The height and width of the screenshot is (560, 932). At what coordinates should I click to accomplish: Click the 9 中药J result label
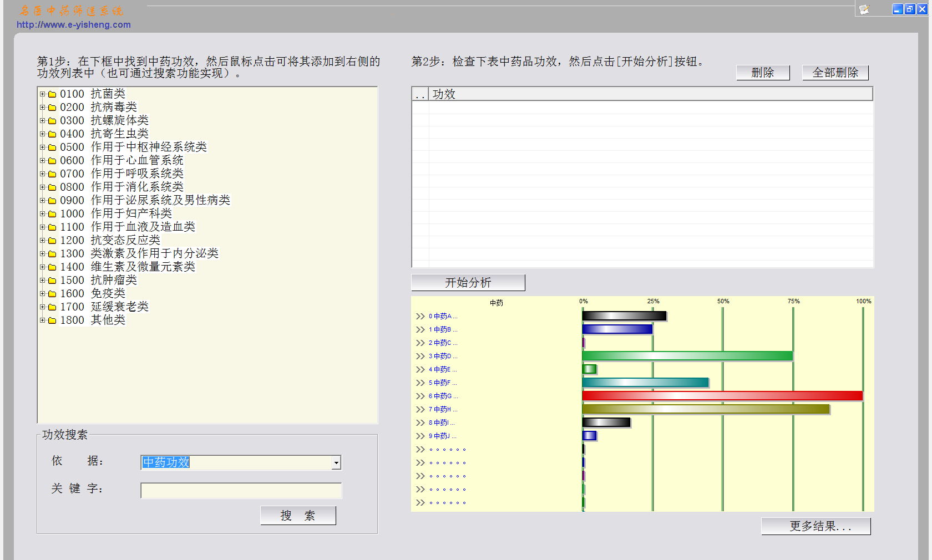point(442,436)
